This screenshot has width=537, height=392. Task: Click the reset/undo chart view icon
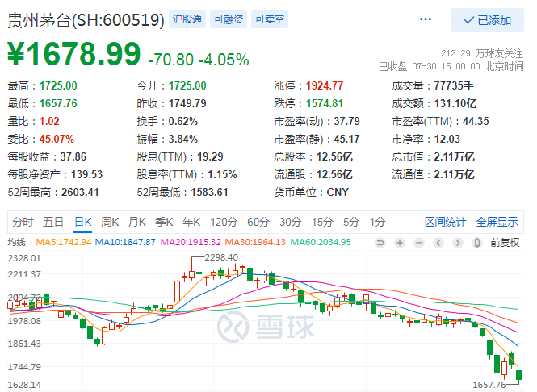380,243
